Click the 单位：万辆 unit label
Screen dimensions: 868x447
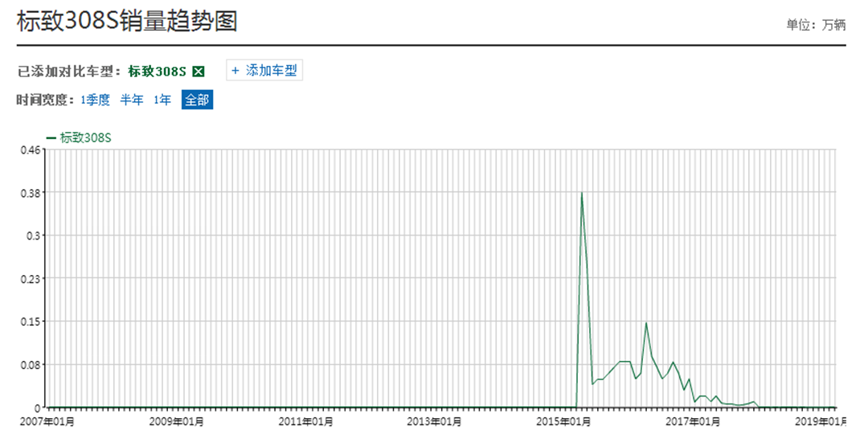pos(816,25)
